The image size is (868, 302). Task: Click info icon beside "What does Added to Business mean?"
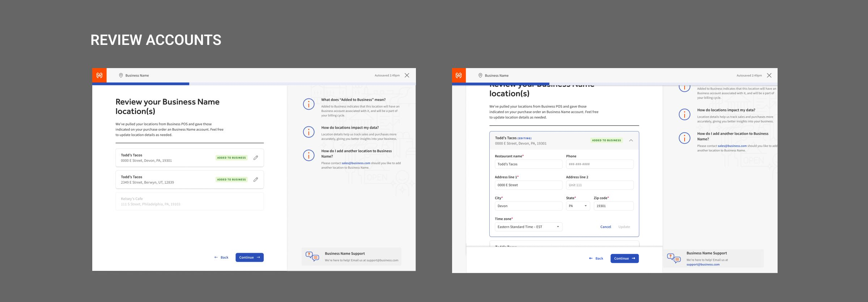(309, 104)
